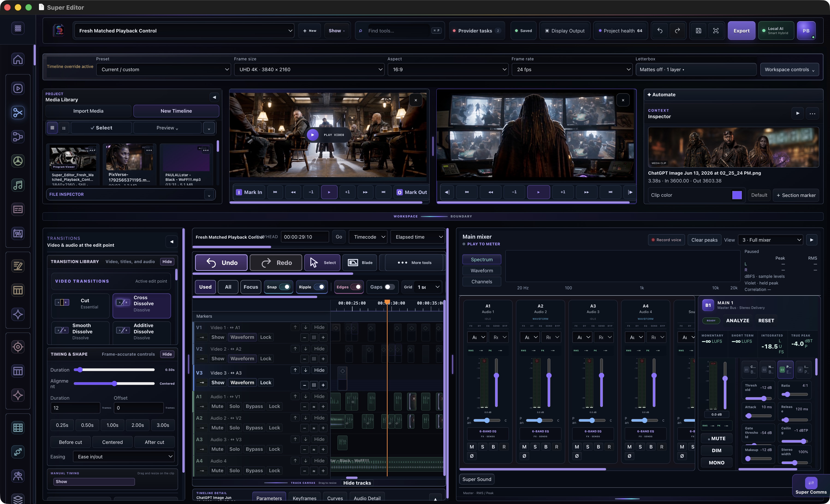Open the Aspect 16:9 dropdown
This screenshot has height=504, width=830.
point(448,70)
